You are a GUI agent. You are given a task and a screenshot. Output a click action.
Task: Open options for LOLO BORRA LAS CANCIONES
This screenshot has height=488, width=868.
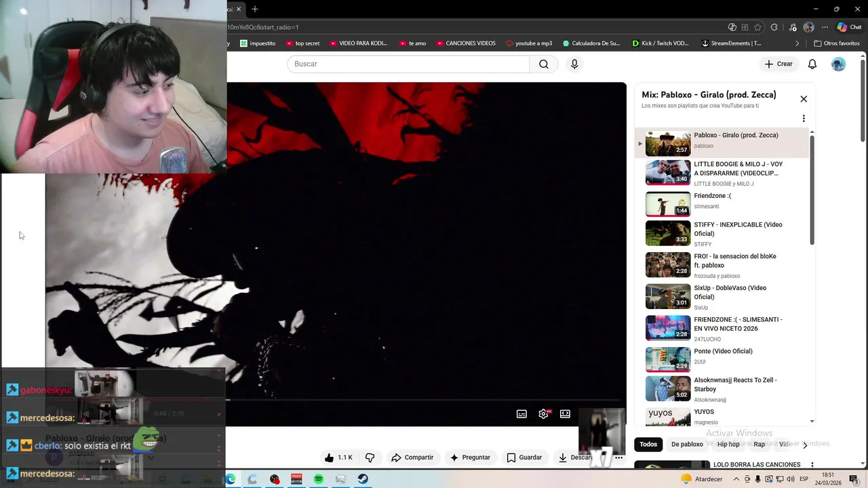(812, 466)
